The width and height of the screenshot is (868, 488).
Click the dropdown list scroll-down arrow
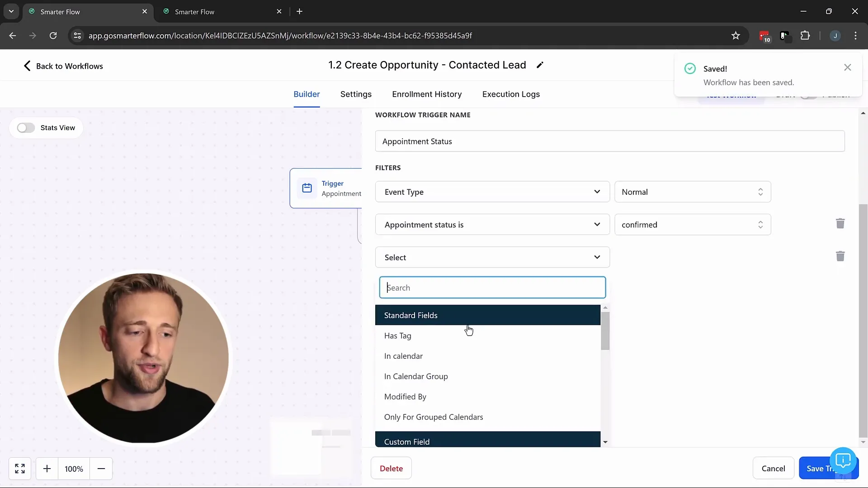pos(605,442)
